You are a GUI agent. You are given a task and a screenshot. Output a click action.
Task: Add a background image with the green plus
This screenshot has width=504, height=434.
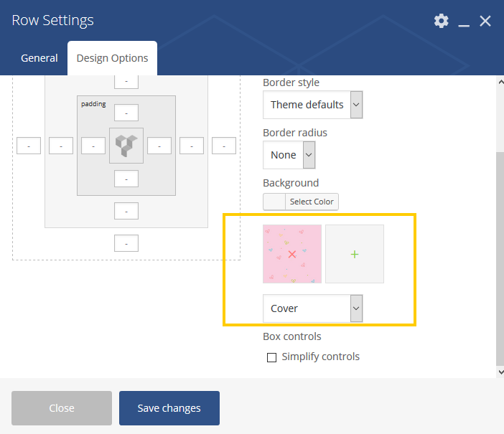point(355,254)
